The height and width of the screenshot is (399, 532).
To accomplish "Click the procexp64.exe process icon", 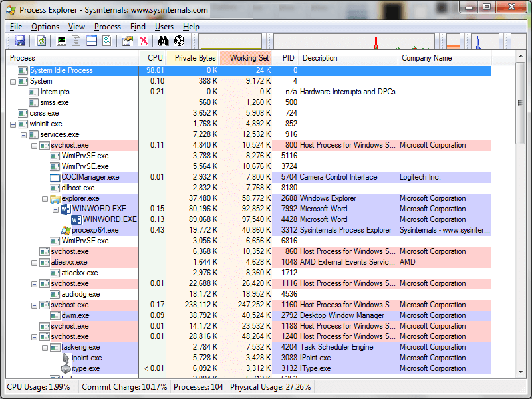I will [x=66, y=230].
